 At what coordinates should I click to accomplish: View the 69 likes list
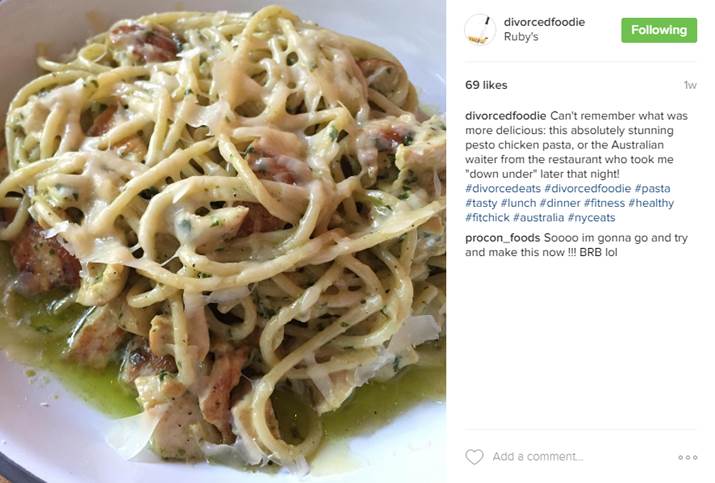pos(486,85)
